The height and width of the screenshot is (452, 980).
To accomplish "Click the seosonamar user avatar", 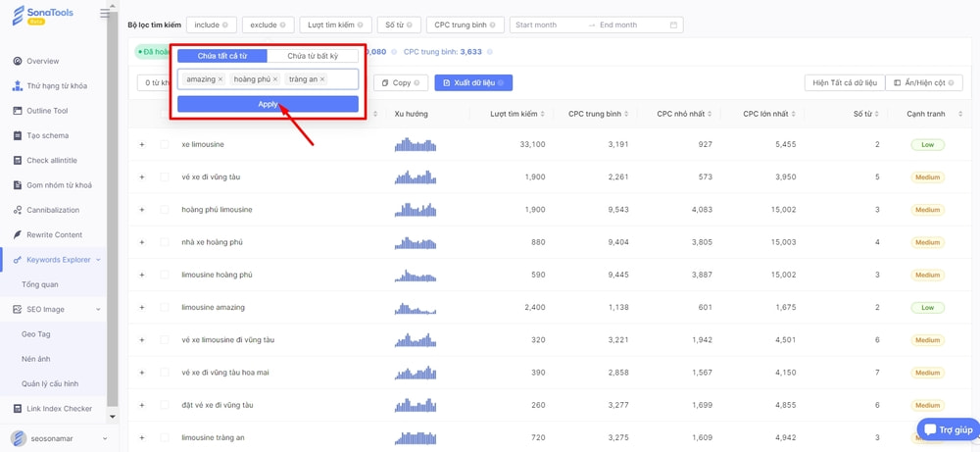I will coord(19,438).
